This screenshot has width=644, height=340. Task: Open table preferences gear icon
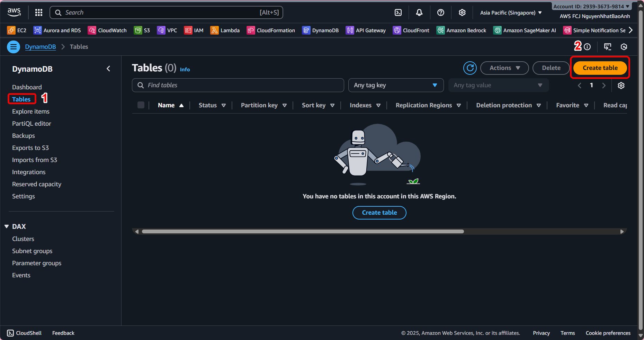pos(621,86)
